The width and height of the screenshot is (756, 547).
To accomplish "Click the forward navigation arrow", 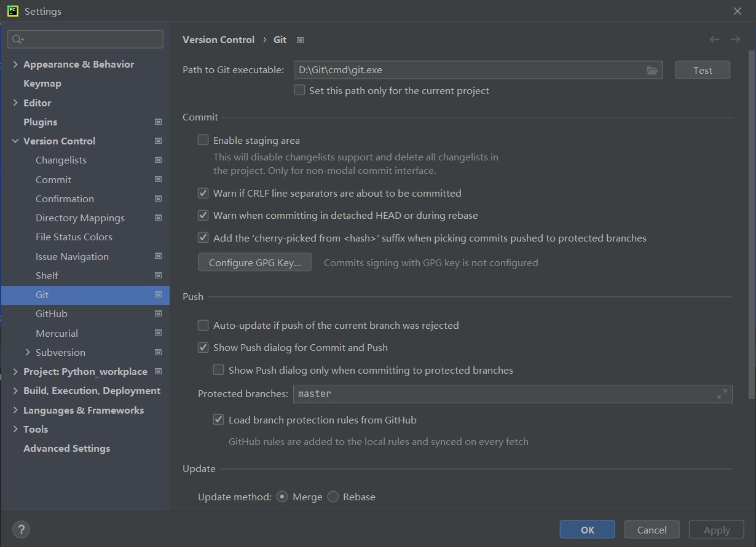I will tap(735, 39).
